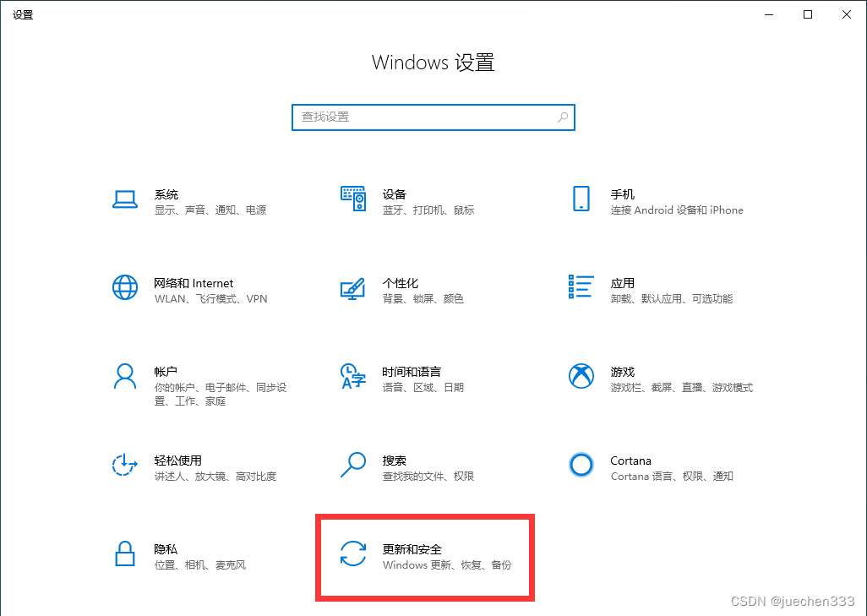Click the text 卸载、默认应用、可选功能

[x=671, y=298]
